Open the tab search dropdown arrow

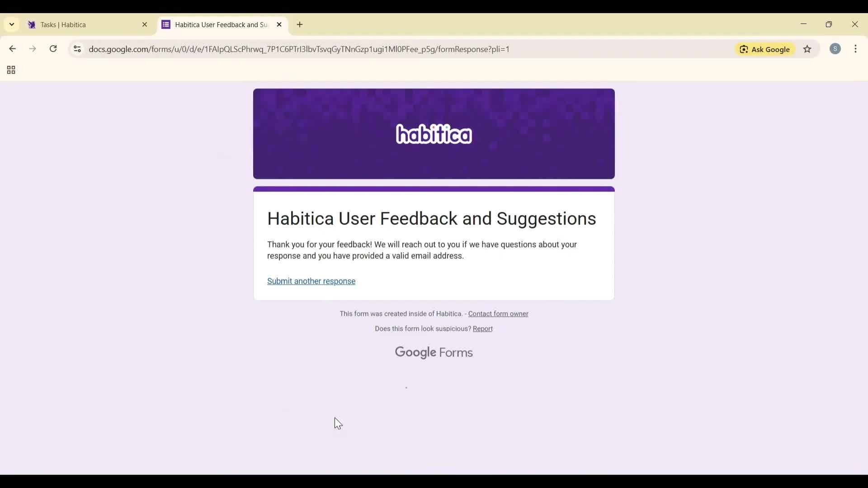(x=11, y=24)
